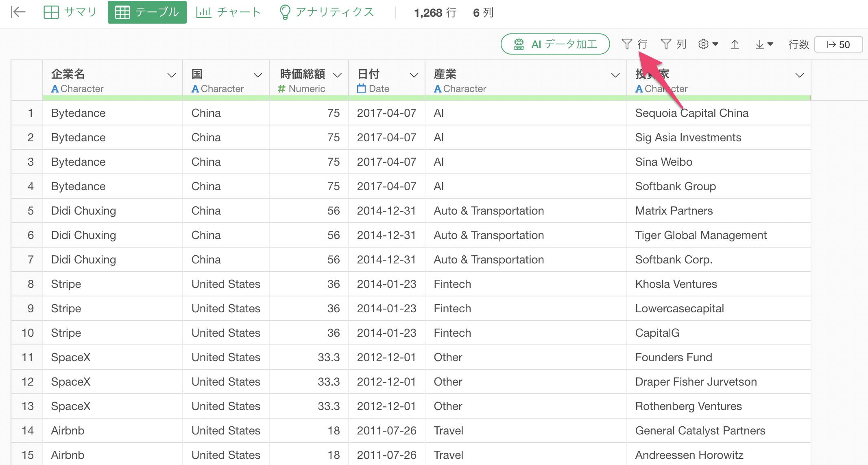Open the 行 row filter
Image resolution: width=868 pixels, height=465 pixels.
pos(635,44)
